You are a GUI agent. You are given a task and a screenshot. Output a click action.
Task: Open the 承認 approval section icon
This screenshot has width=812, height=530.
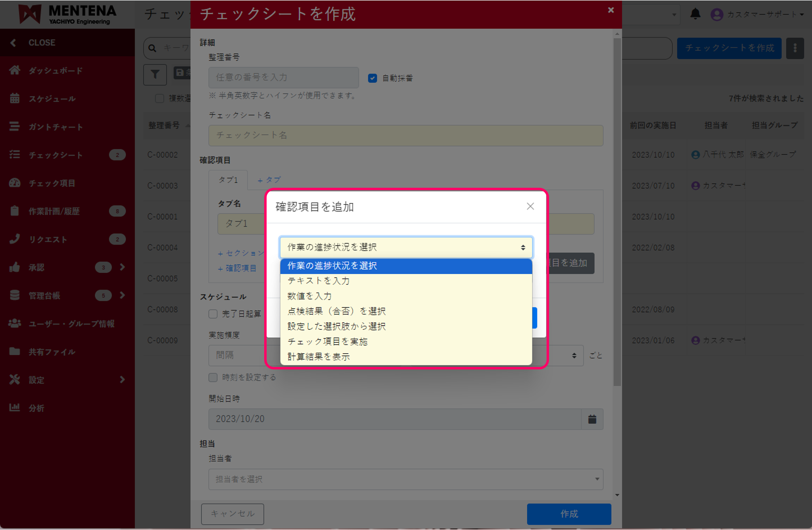click(15, 267)
